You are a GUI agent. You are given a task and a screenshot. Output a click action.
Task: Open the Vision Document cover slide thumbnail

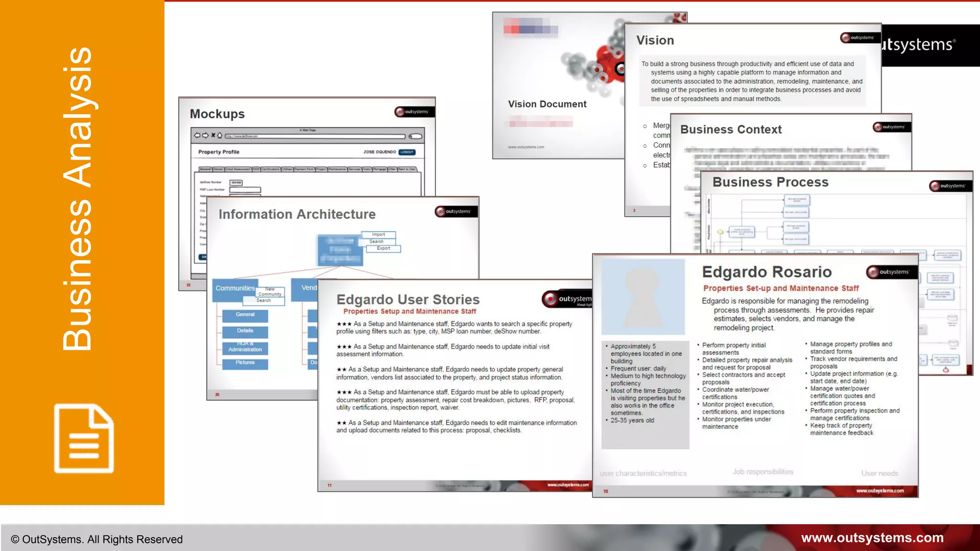click(x=558, y=86)
